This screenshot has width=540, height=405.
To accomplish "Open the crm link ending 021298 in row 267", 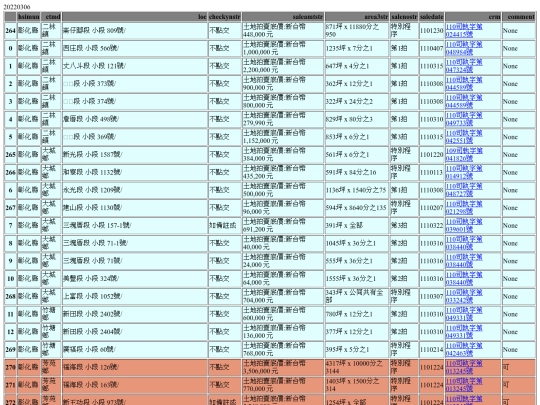I will click(464, 208).
